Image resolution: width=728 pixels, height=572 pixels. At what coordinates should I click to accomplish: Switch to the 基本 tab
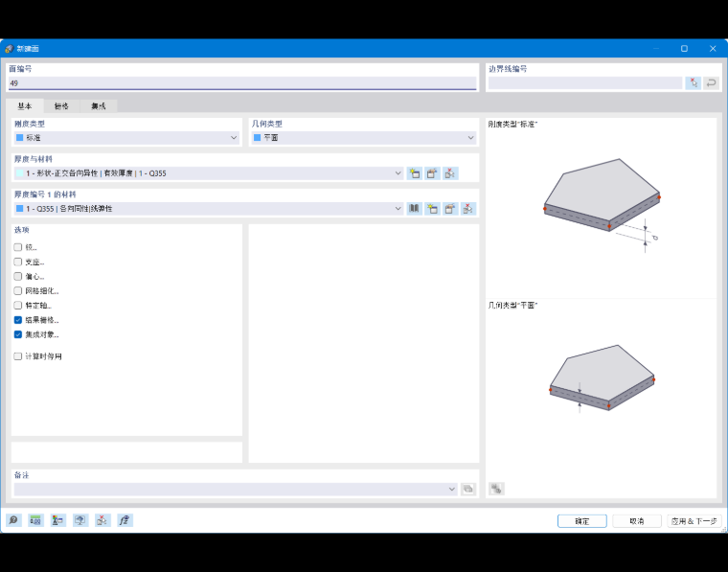coord(25,106)
